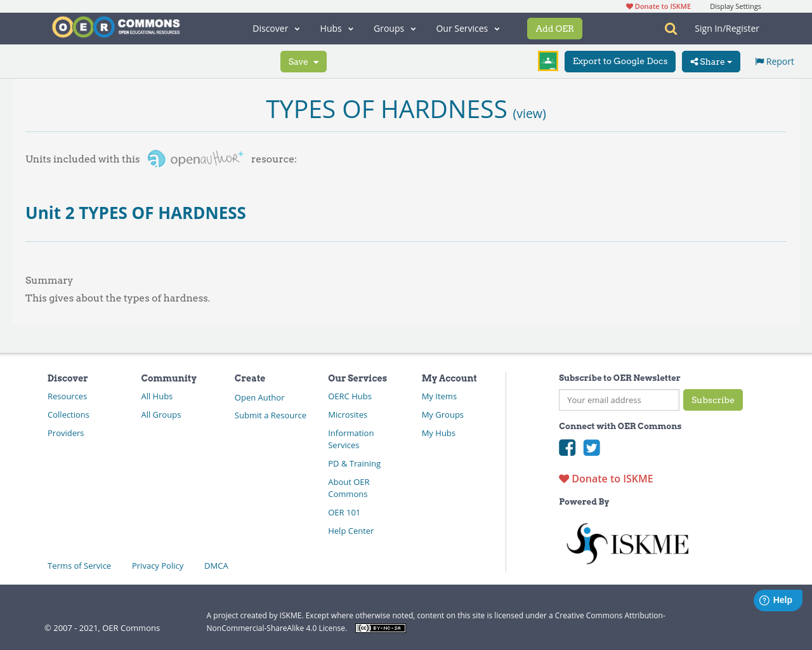Expand the Share dropdown
The image size is (812, 650).
point(710,61)
